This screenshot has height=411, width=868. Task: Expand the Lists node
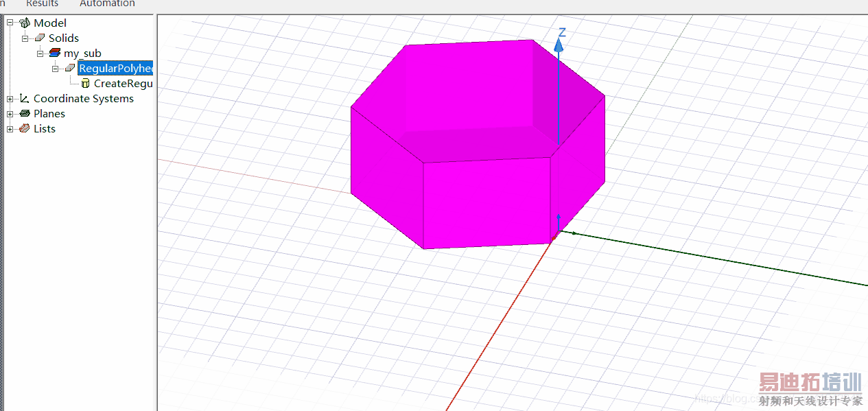(10, 128)
